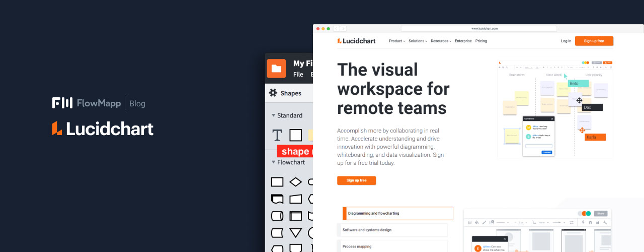The image size is (644, 252).
Task: Select Process mapping tab
Action: pos(392,246)
